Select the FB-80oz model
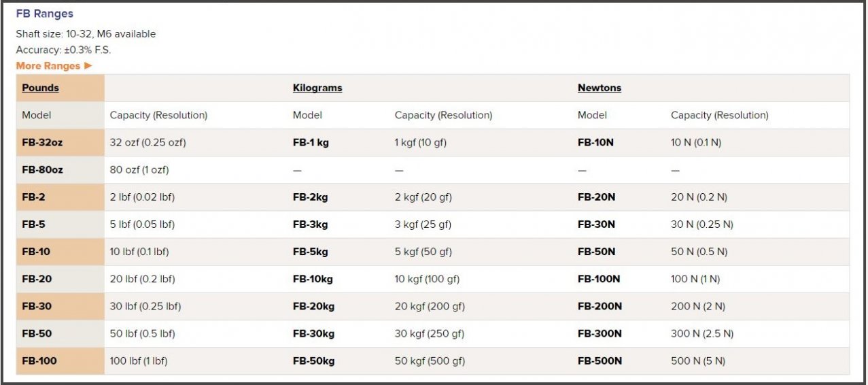 point(42,170)
